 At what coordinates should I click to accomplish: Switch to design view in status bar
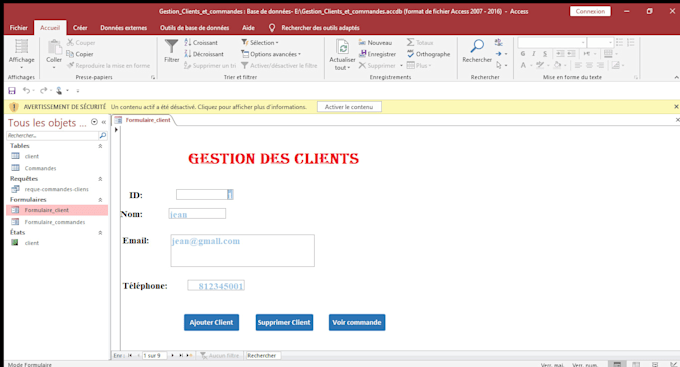tap(674, 364)
